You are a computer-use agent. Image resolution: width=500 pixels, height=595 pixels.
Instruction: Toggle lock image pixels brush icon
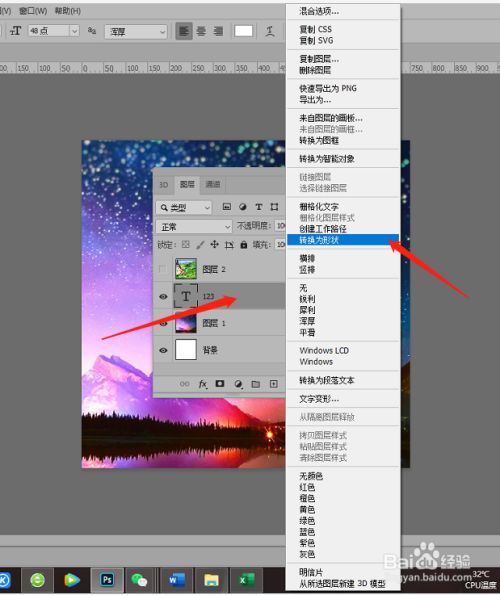pos(200,245)
